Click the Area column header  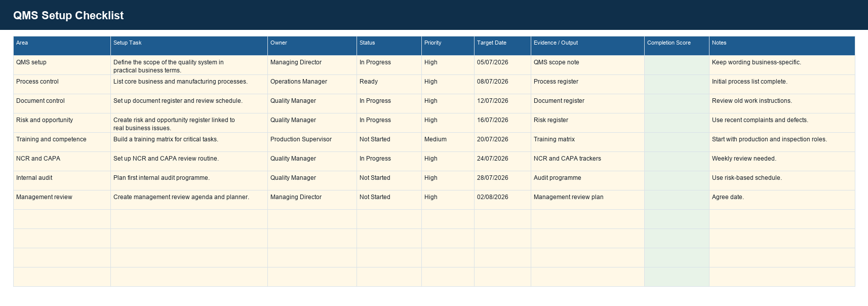click(62, 46)
